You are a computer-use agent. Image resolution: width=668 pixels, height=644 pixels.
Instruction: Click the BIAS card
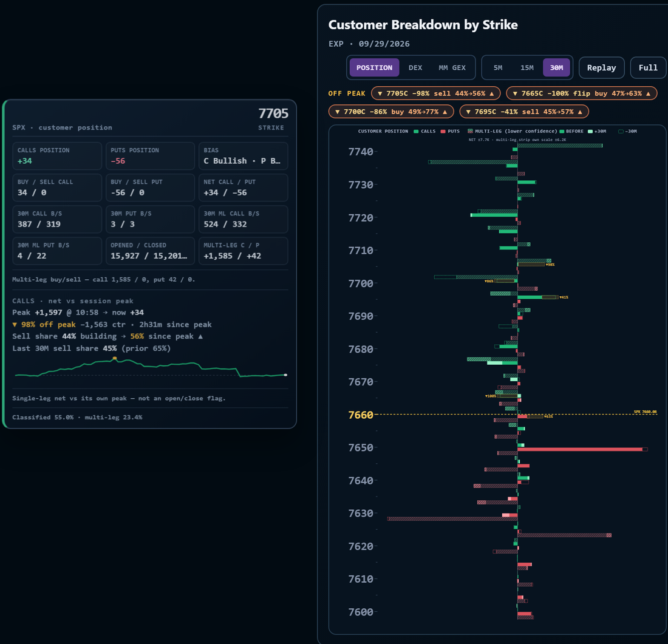click(x=244, y=156)
